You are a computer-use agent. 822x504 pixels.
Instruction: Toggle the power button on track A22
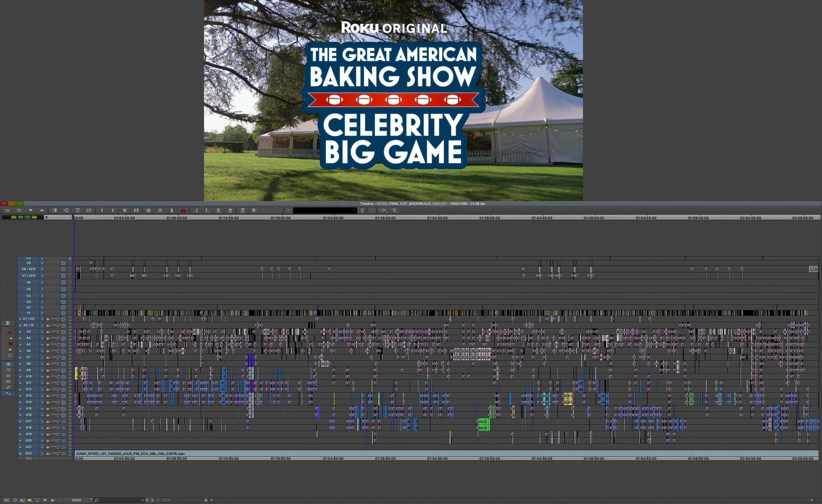click(x=63, y=454)
